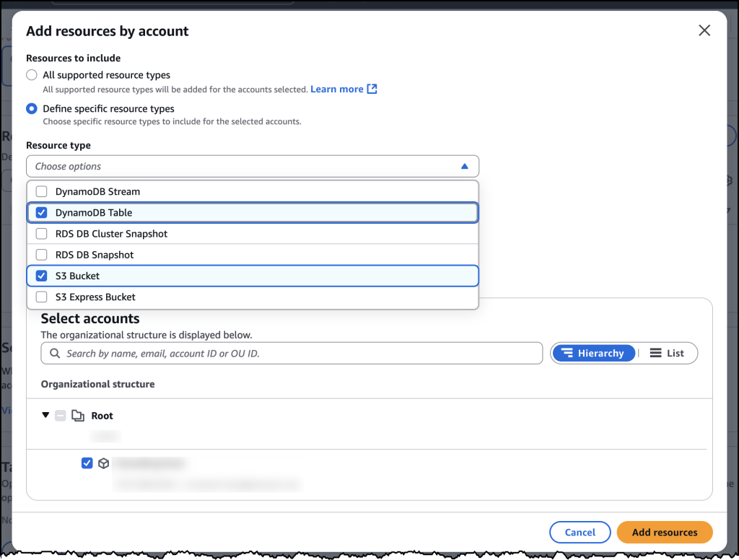Click the account resource cube icon

(104, 463)
